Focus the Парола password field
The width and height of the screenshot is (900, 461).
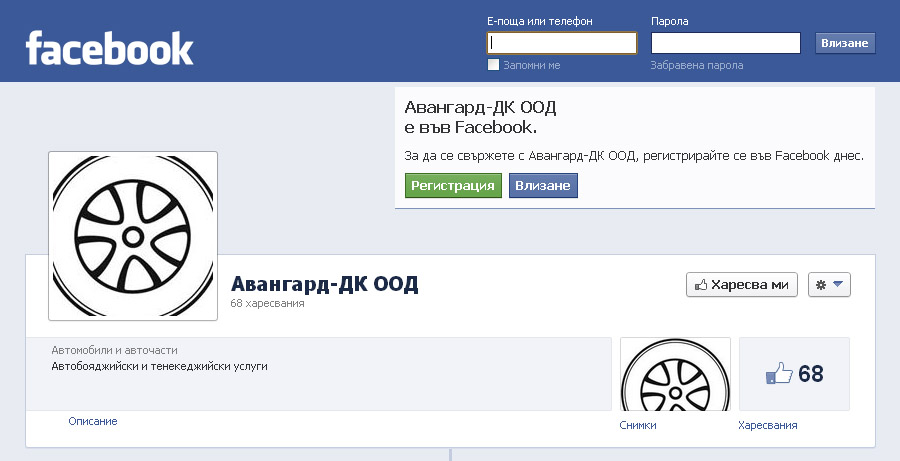[726, 43]
